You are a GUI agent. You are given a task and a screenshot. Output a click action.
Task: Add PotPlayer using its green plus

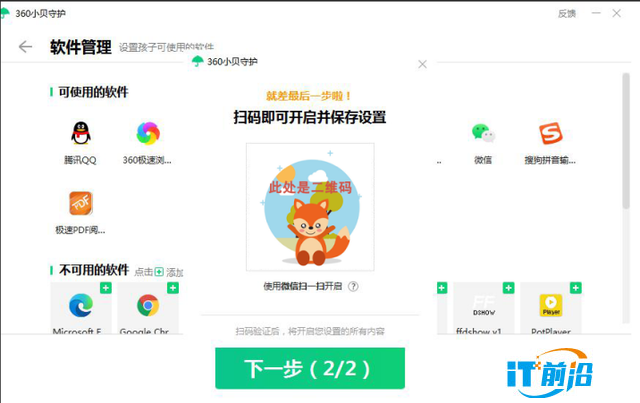point(576,288)
